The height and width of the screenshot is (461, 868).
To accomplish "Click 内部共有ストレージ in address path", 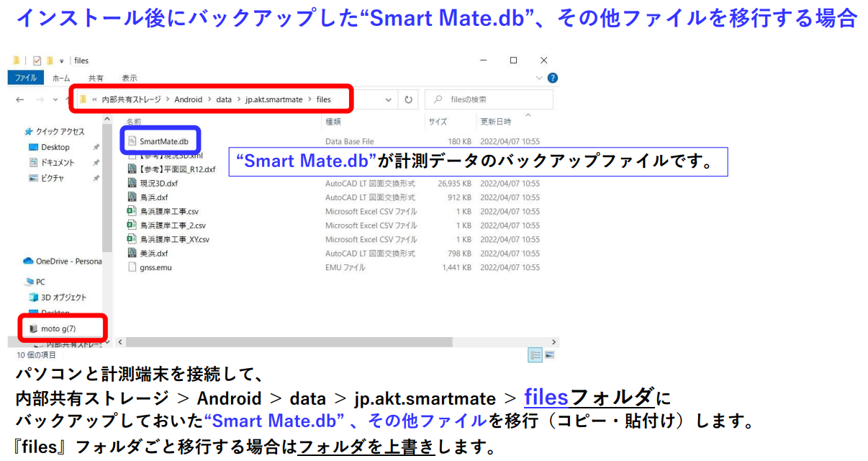I will [x=131, y=99].
